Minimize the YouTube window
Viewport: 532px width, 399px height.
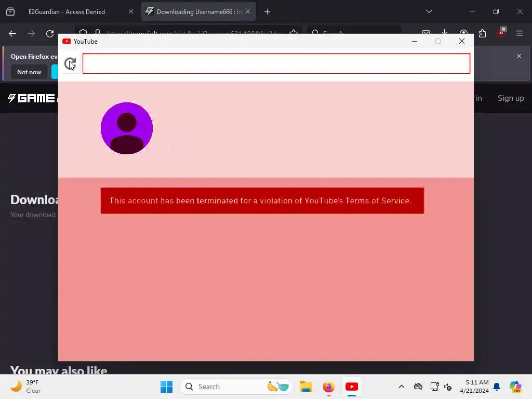click(414, 41)
